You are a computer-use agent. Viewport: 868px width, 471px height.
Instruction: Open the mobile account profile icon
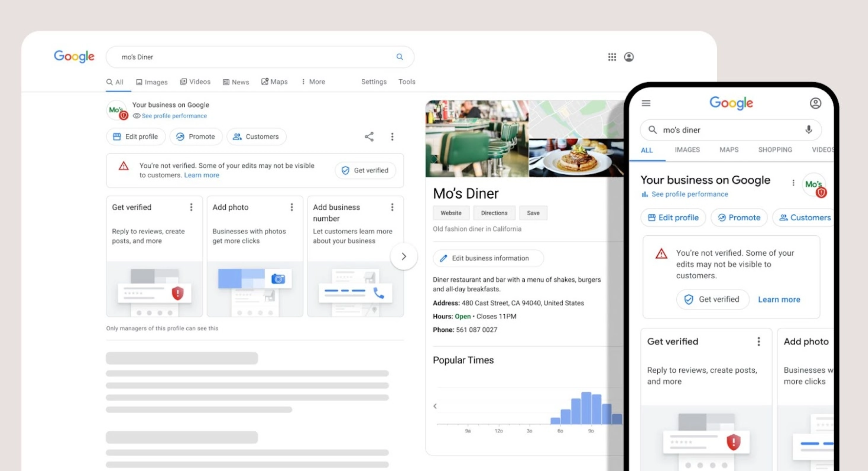[x=816, y=103]
